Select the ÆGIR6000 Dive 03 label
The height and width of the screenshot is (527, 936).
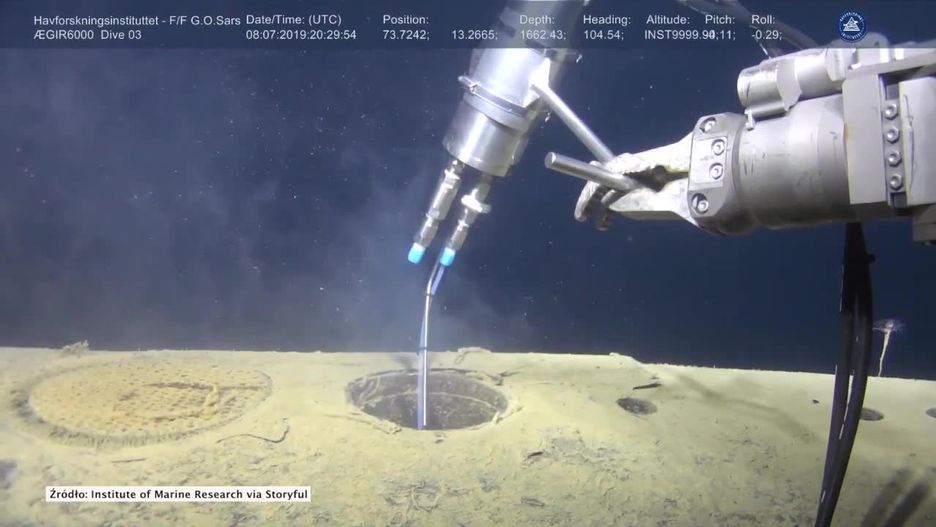click(88, 35)
